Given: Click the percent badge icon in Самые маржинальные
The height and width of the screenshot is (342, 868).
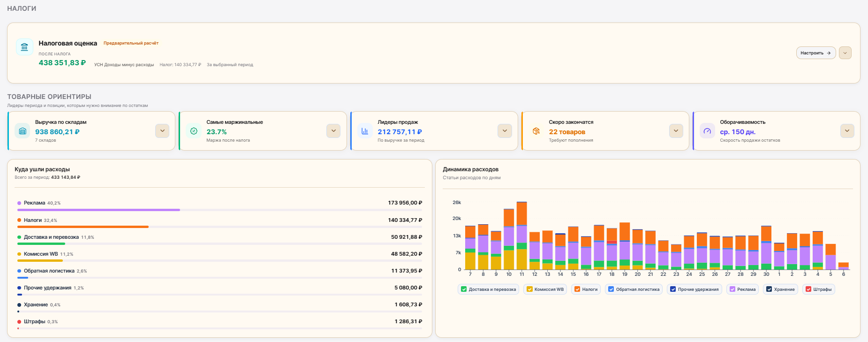Looking at the screenshot, I should coord(194,131).
